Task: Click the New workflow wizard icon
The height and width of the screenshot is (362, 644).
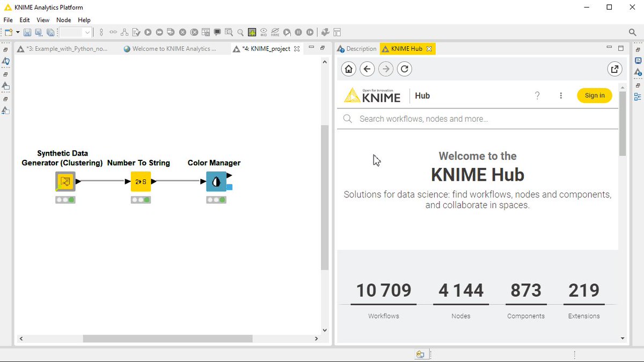Action: point(8,32)
